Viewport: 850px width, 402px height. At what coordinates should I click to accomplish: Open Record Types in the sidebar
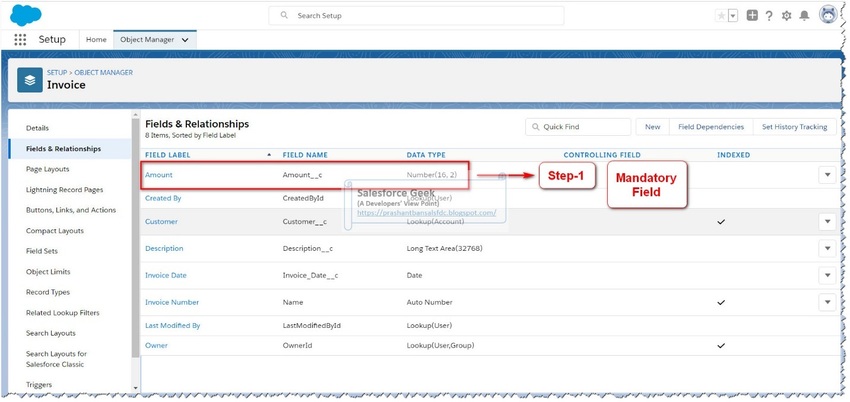point(48,293)
